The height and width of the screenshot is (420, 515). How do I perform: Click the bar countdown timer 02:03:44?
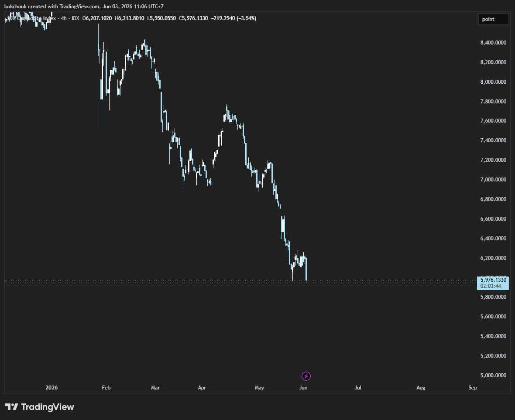click(x=491, y=286)
